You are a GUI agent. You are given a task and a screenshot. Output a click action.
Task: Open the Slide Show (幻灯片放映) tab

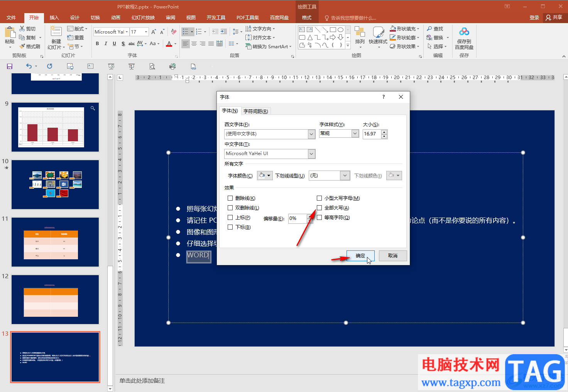coord(143,18)
